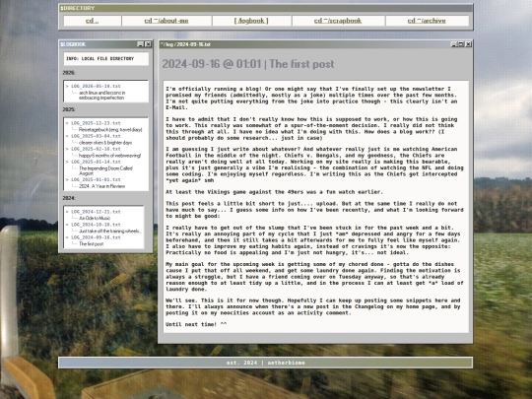This screenshot has height=399, width=532.
Task: Click the 'INFO: LOCAL FILE DIRECTORY' box
Action: [105, 59]
